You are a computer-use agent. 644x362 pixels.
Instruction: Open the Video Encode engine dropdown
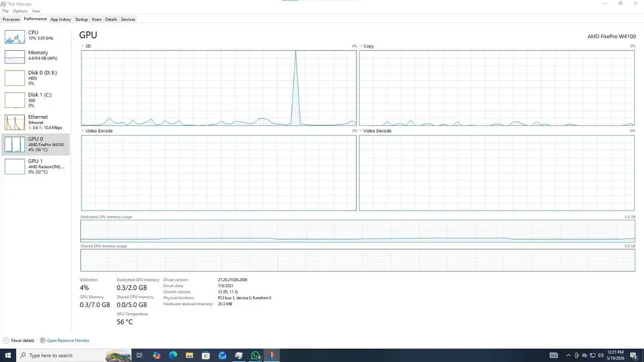83,131
